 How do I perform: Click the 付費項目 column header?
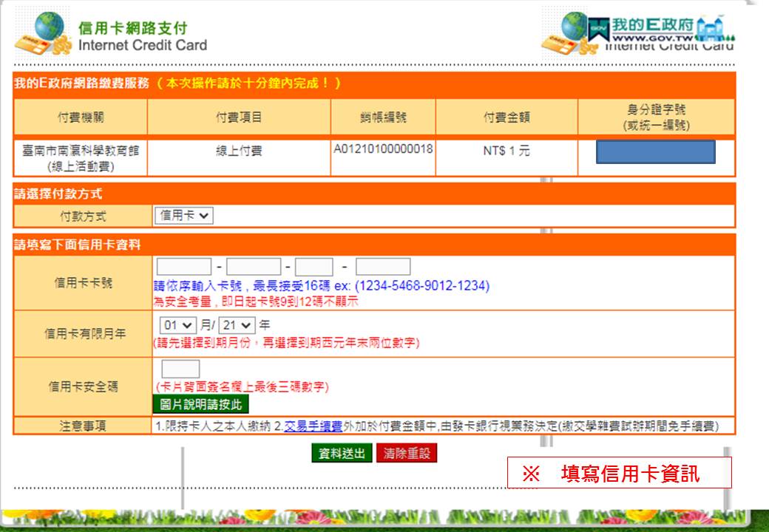[239, 117]
